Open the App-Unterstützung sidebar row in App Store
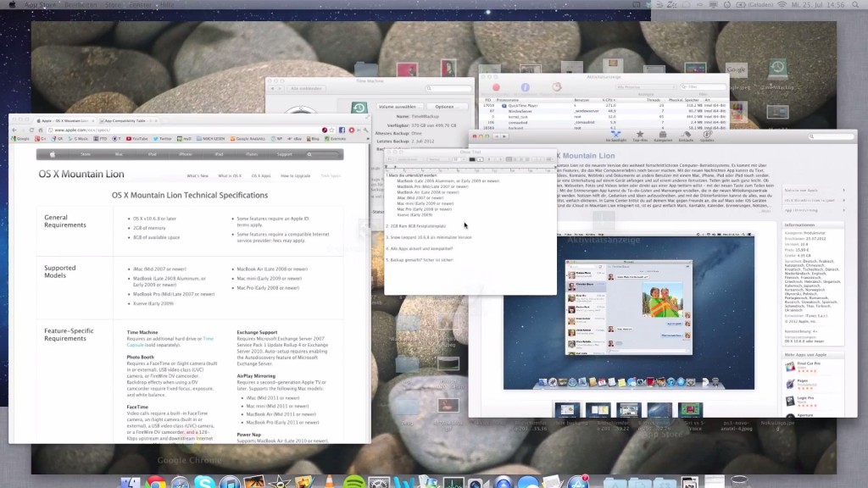This screenshot has width=868, height=488. point(814,210)
